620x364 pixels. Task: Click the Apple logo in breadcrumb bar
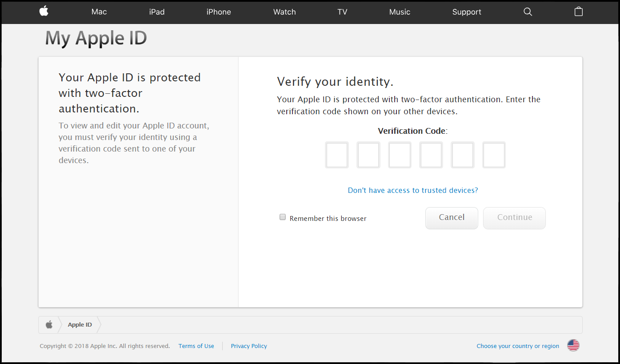click(x=49, y=325)
